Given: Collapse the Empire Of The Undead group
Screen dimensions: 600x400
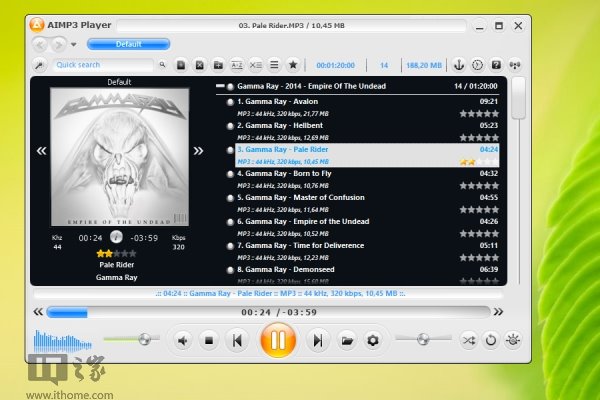Looking at the screenshot, I should tap(221, 87).
